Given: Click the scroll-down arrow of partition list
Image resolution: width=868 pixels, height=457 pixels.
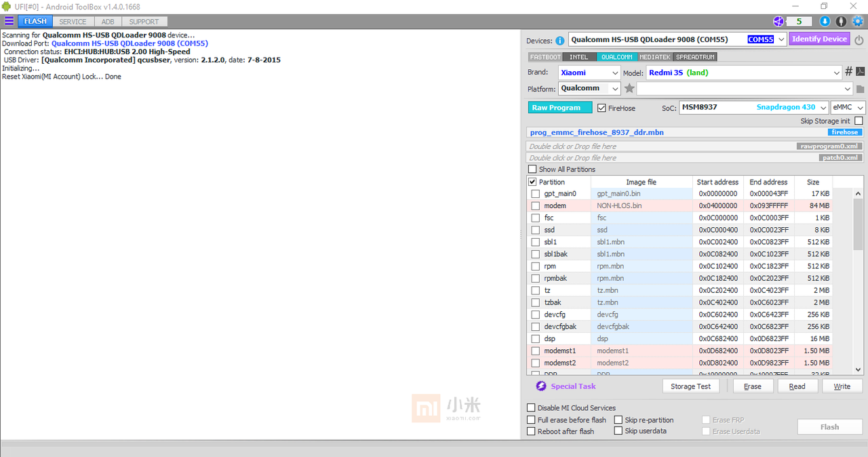Looking at the screenshot, I should (x=859, y=370).
